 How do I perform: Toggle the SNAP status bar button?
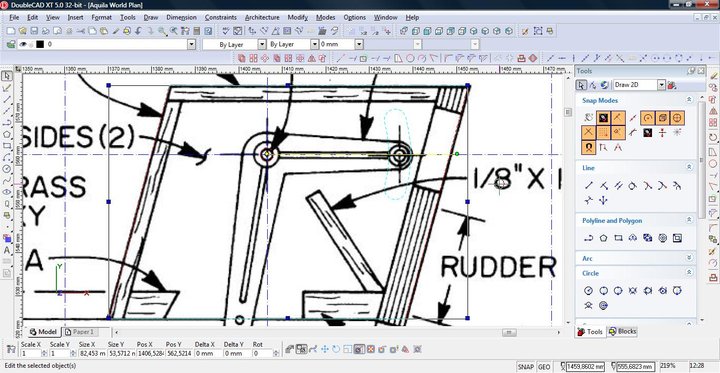click(526, 367)
